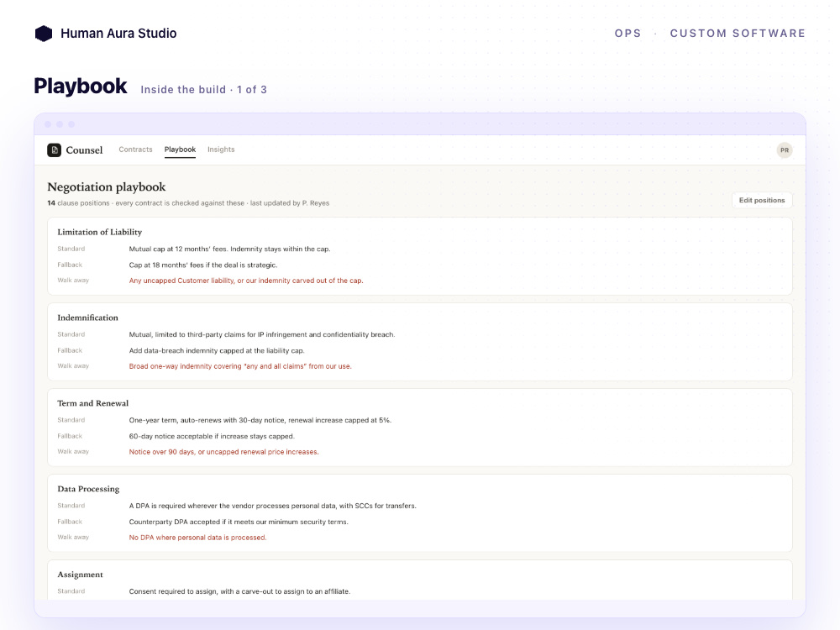Screen dimensions: 840x630
Task: Click the Fallback label under Term and Renewal
Action: pyautogui.click(x=70, y=436)
